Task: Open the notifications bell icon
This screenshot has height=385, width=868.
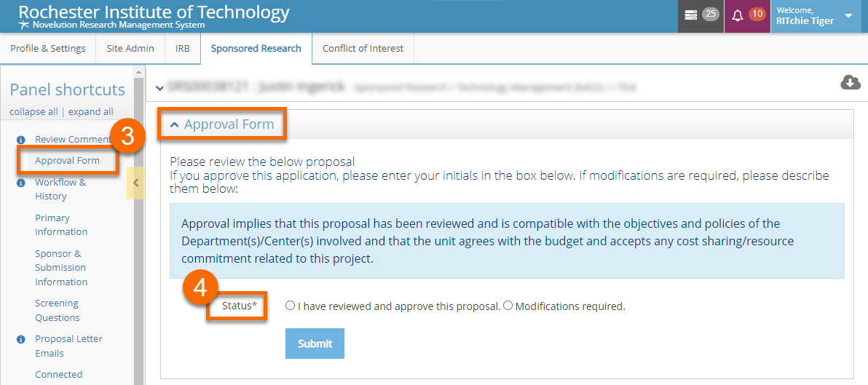Action: pyautogui.click(x=737, y=15)
